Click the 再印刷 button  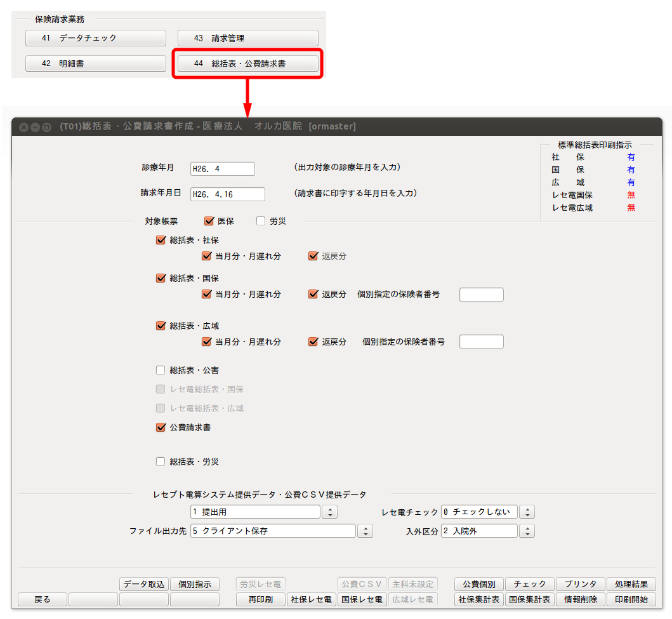pyautogui.click(x=261, y=599)
